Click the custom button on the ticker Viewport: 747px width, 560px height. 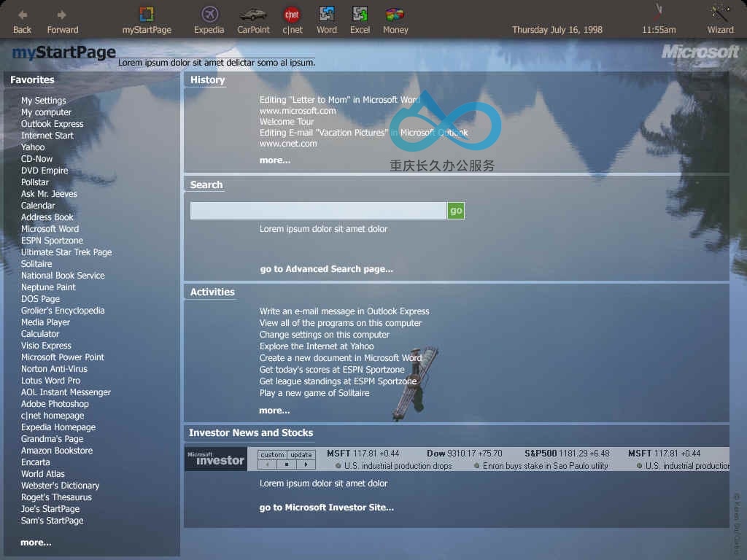(x=272, y=455)
